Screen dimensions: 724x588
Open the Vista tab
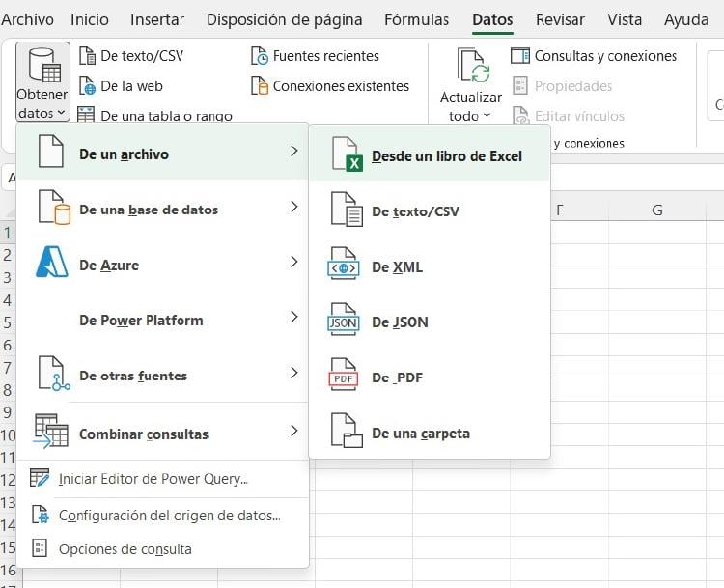point(625,20)
